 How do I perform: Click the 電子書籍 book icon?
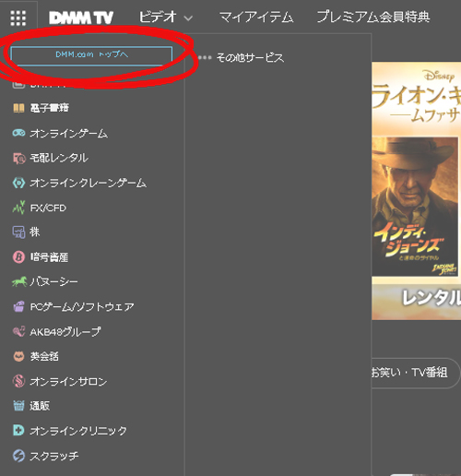(18, 108)
